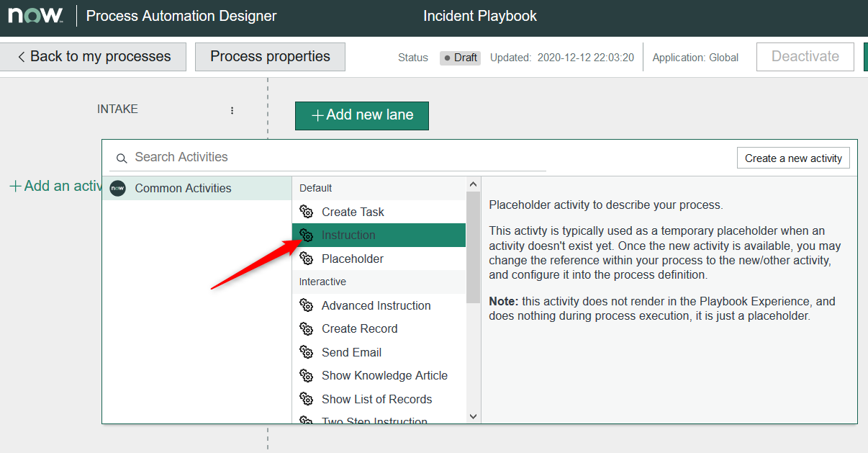Viewport: 868px width, 453px height.
Task: Open Process properties
Action: coord(270,56)
